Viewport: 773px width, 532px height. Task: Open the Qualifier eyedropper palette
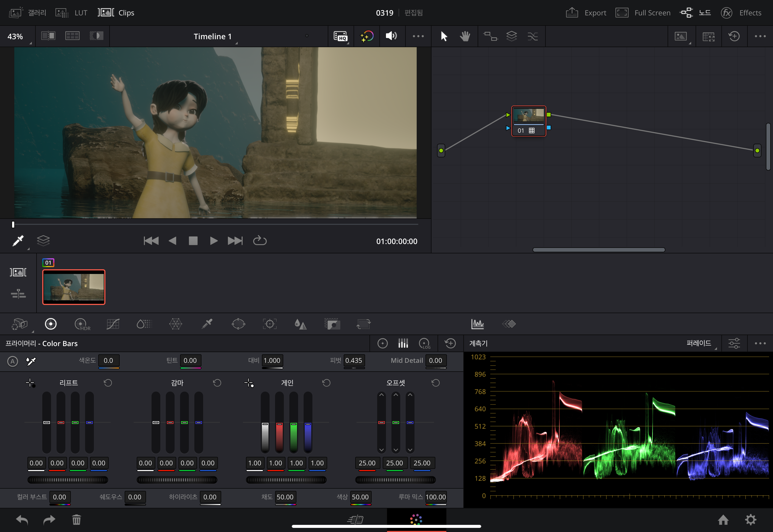[x=207, y=324]
